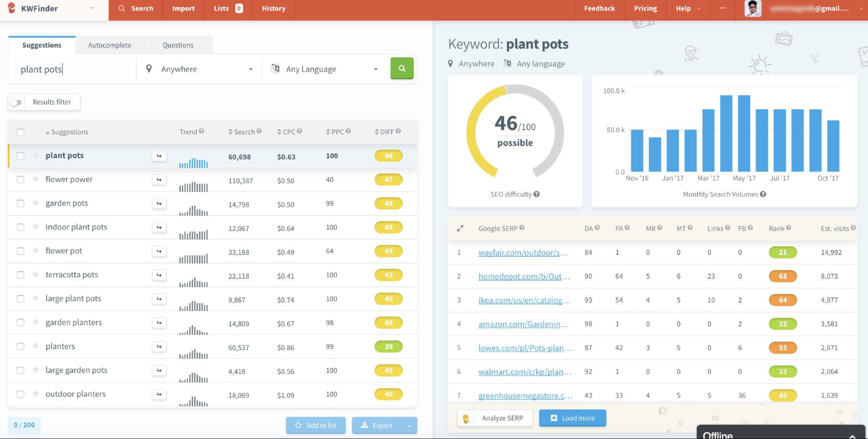The height and width of the screenshot is (439, 868).
Task: Click the more options ellipsis in the top bar
Action: (722, 8)
